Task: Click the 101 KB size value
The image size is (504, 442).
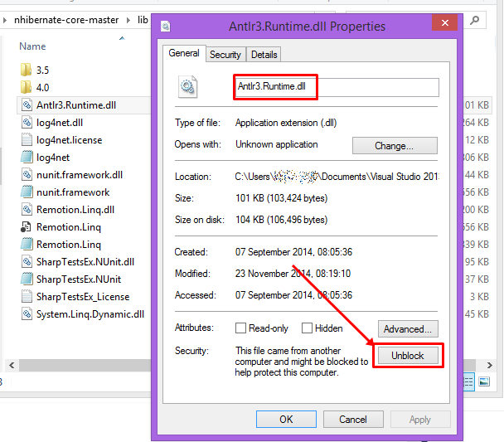Action: 281,198
